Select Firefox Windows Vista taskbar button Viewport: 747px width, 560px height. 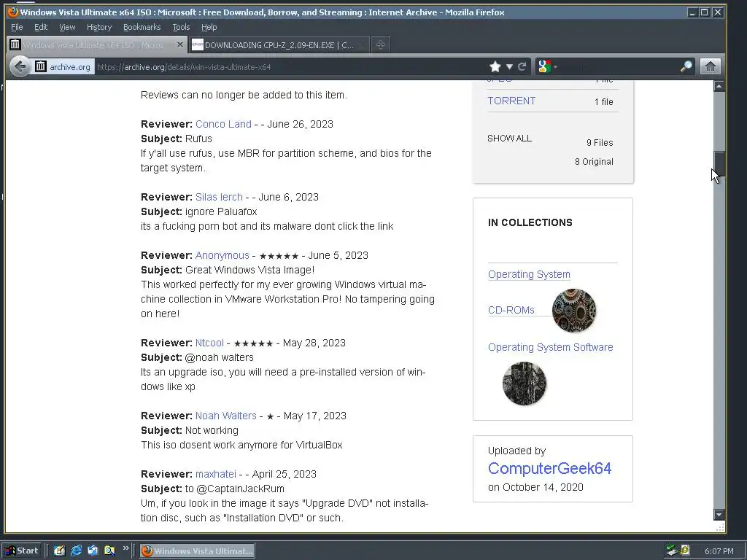tap(197, 551)
